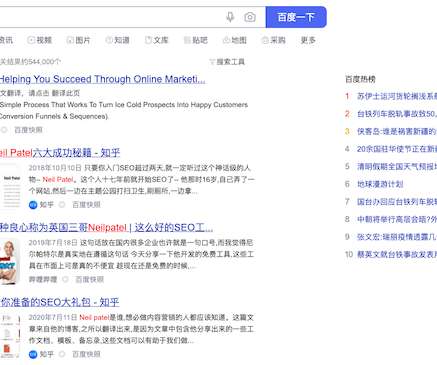Expand the 更多 tab menu

click(308, 40)
